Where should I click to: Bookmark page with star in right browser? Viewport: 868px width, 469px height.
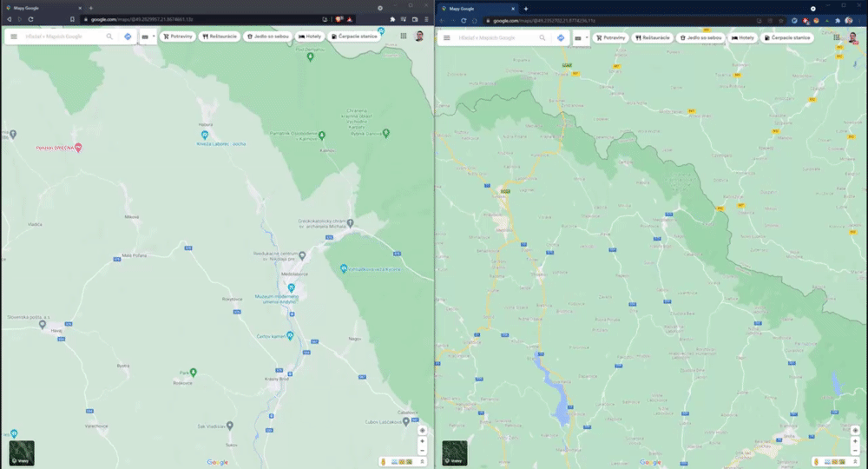click(781, 21)
